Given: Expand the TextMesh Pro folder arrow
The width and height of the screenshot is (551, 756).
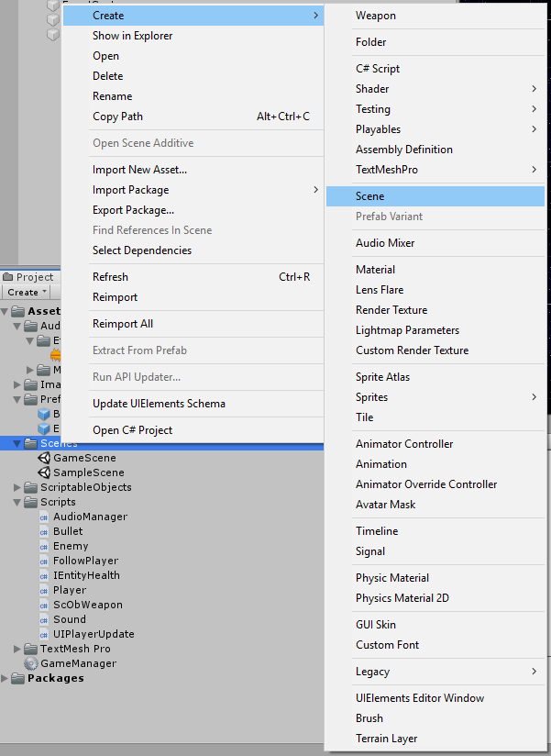Looking at the screenshot, I should (x=17, y=649).
